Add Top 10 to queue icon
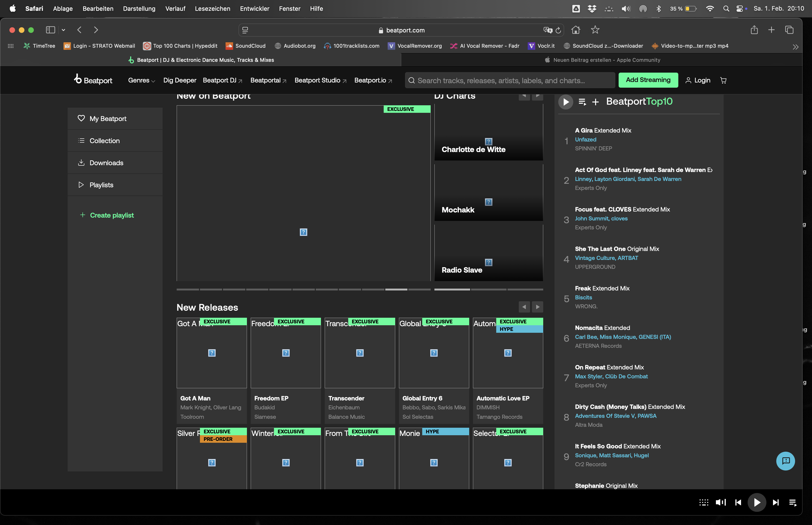The height and width of the screenshot is (525, 812). coord(582,102)
